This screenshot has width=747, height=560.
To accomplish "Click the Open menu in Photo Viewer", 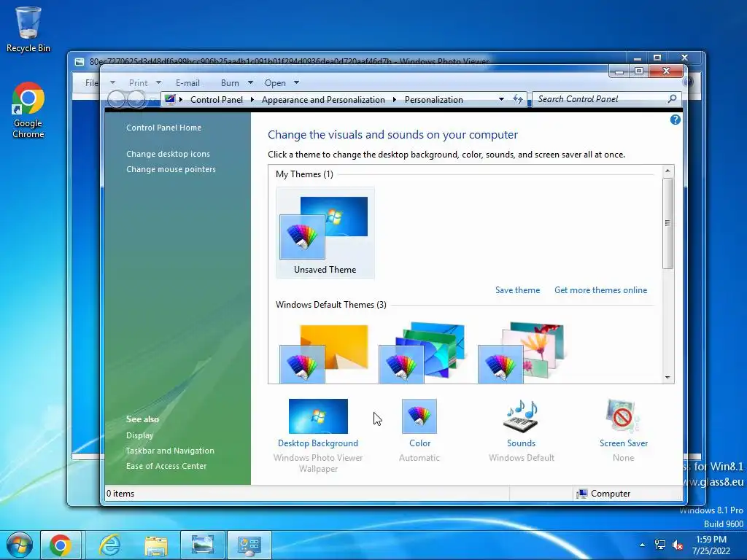I will [275, 83].
